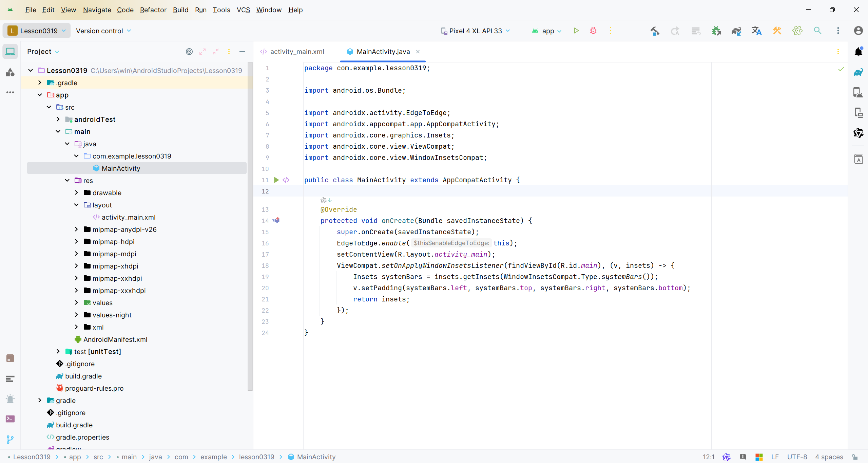Sync project with Gradle files elephant icon
Viewport: 868px width, 463px height.
tap(736, 31)
